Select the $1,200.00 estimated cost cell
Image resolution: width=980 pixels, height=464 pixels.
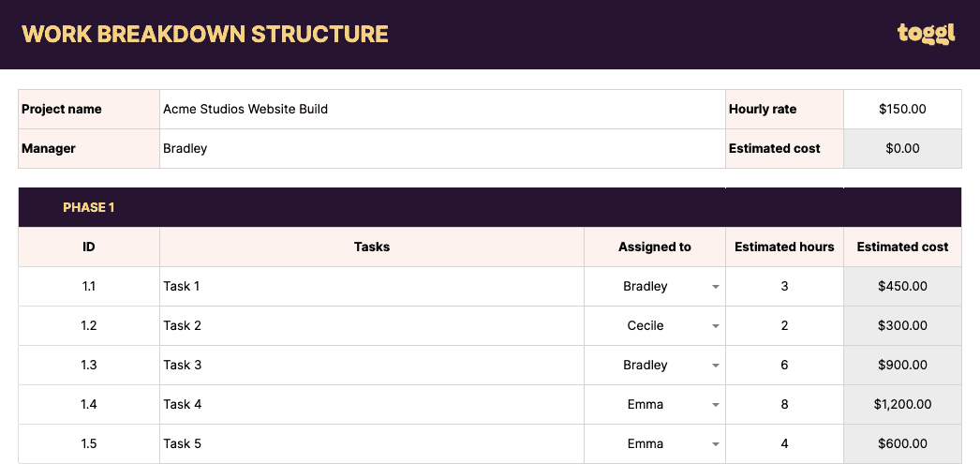[902, 404]
